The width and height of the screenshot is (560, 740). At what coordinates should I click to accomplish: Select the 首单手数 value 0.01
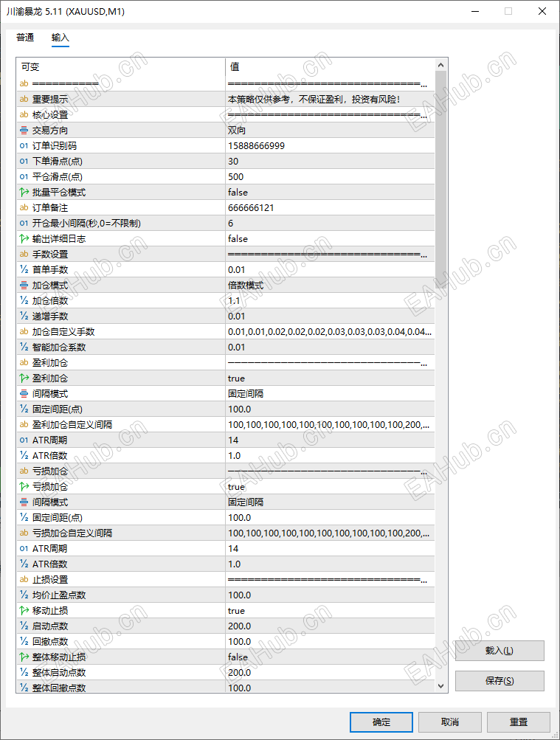pyautogui.click(x=236, y=269)
